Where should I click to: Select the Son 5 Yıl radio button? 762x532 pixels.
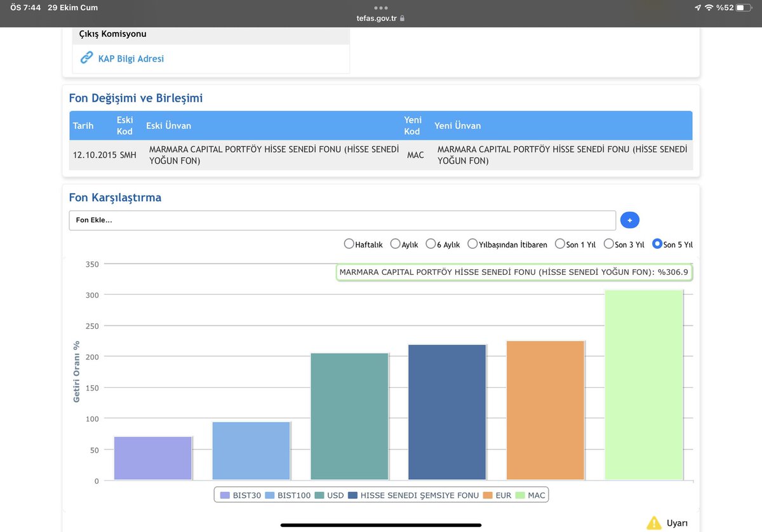tap(657, 244)
